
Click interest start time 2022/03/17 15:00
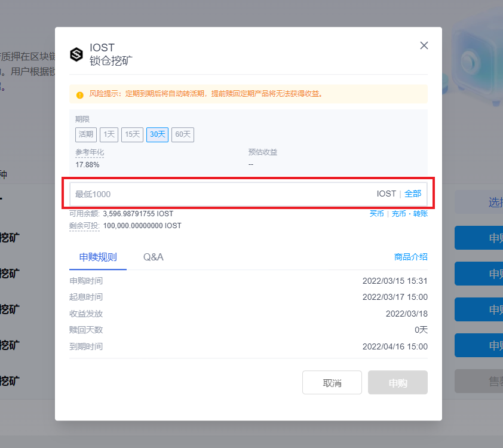395,297
